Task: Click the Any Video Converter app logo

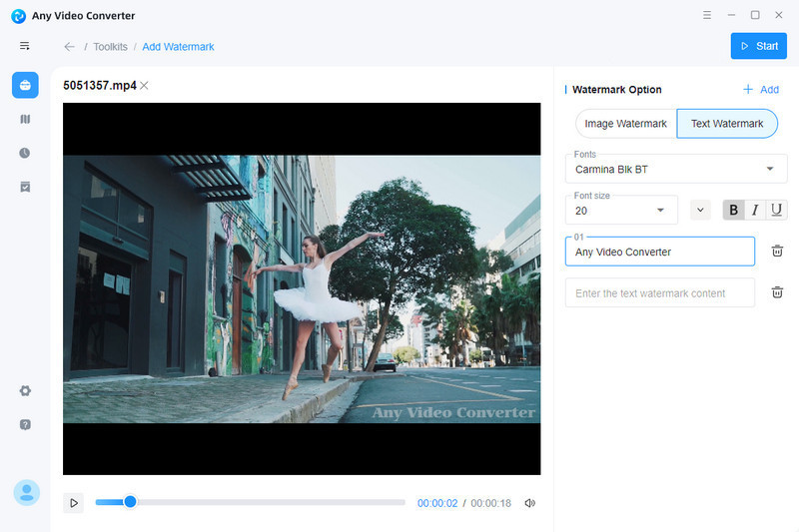Action: click(x=18, y=16)
